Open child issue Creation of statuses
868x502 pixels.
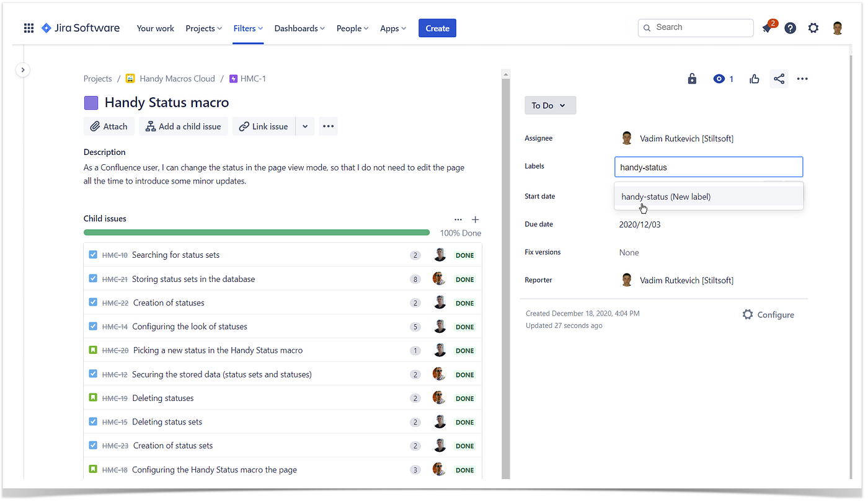[x=169, y=302]
